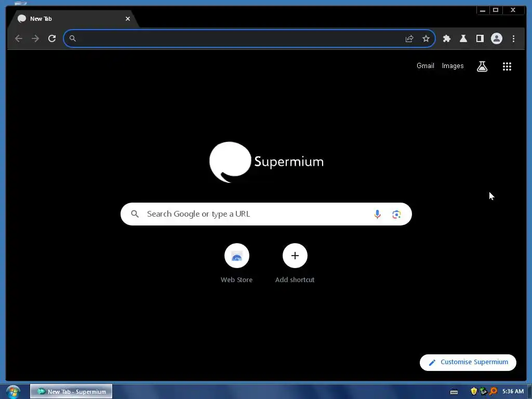Image resolution: width=532 pixels, height=399 pixels.
Task: Click the tray icon between the shield and magnifier
Action: [x=484, y=391]
